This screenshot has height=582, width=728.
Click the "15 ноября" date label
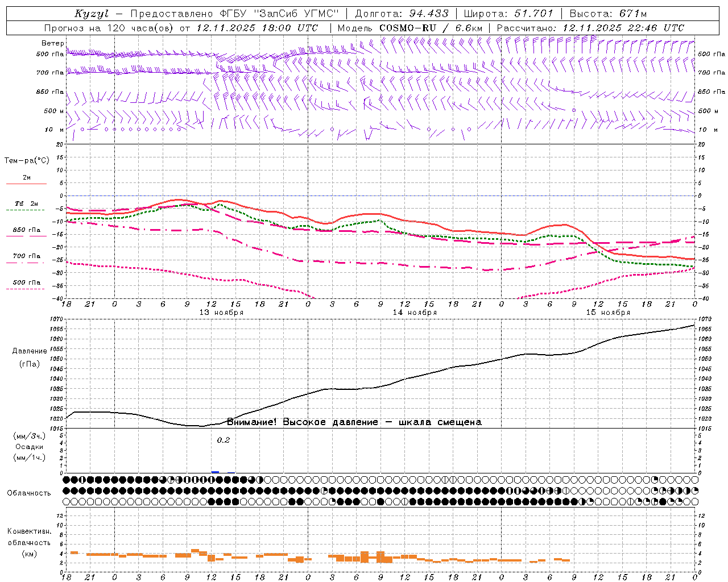608,313
